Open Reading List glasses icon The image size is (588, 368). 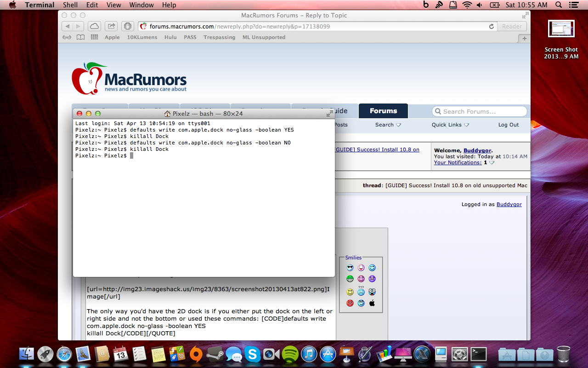pos(67,37)
